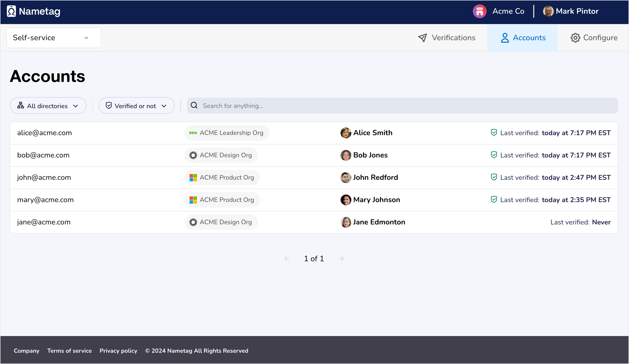Viewport: 629px width, 364px height.
Task: Click 'today at 2:47 PM EST' timestamp
Action: point(576,178)
